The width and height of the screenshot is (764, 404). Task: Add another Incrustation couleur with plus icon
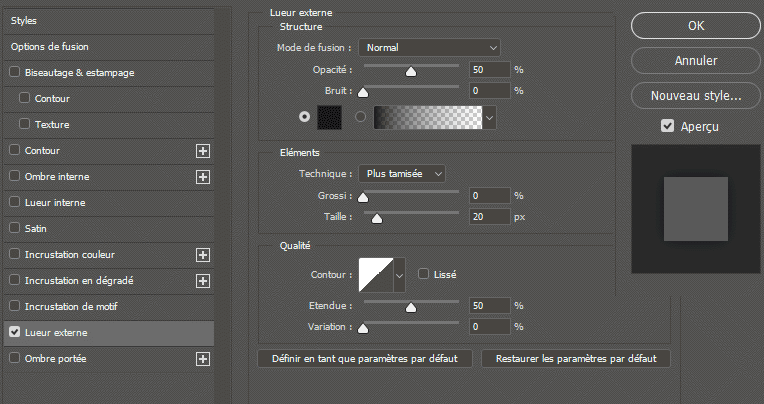pos(203,255)
